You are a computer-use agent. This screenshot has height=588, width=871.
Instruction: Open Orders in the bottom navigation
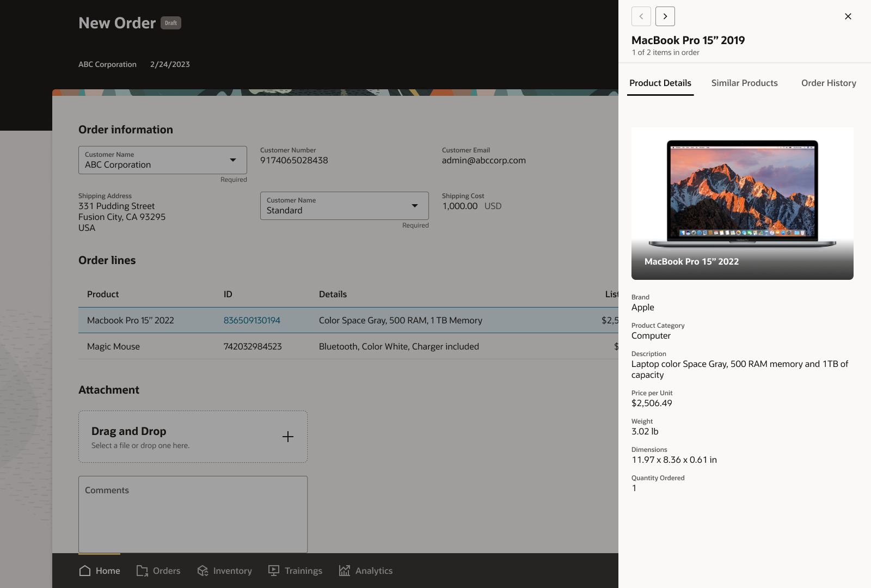point(158,571)
